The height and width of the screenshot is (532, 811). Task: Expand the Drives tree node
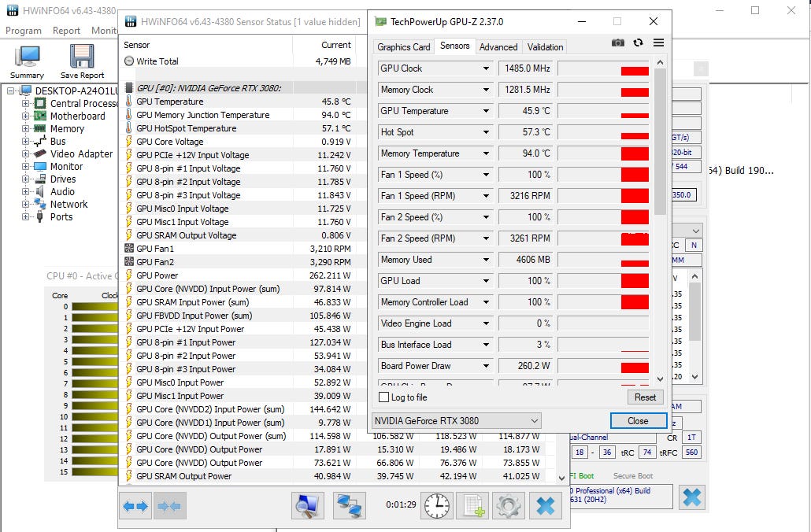25,179
